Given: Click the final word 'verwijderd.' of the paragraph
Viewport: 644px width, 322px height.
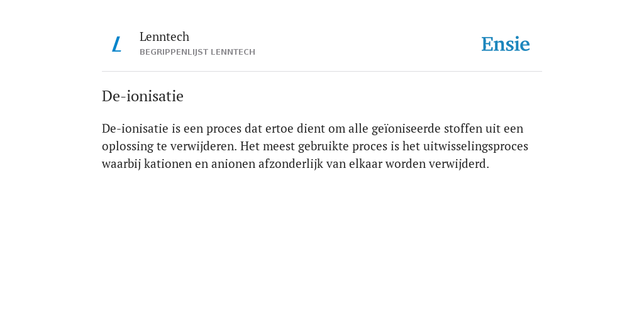Looking at the screenshot, I should pos(459,164).
